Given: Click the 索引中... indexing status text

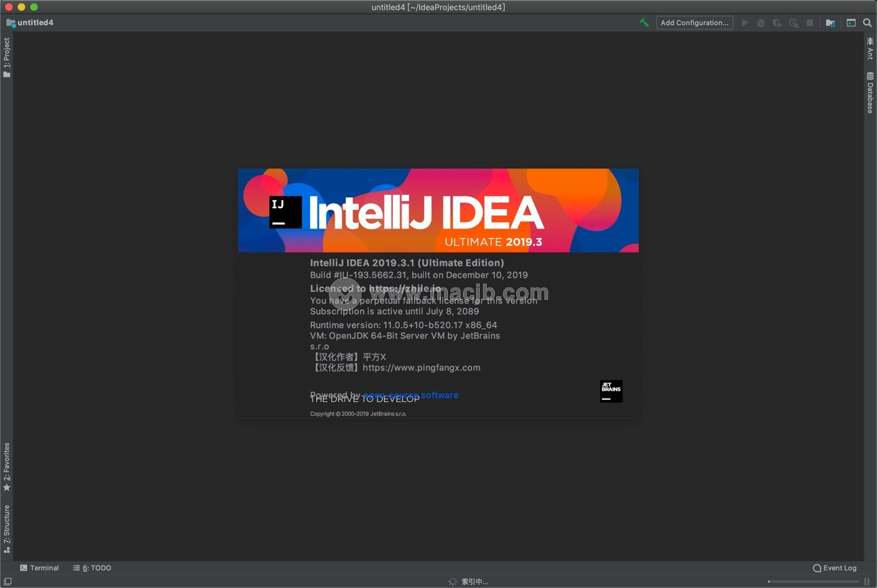Looking at the screenshot, I should pyautogui.click(x=475, y=582).
